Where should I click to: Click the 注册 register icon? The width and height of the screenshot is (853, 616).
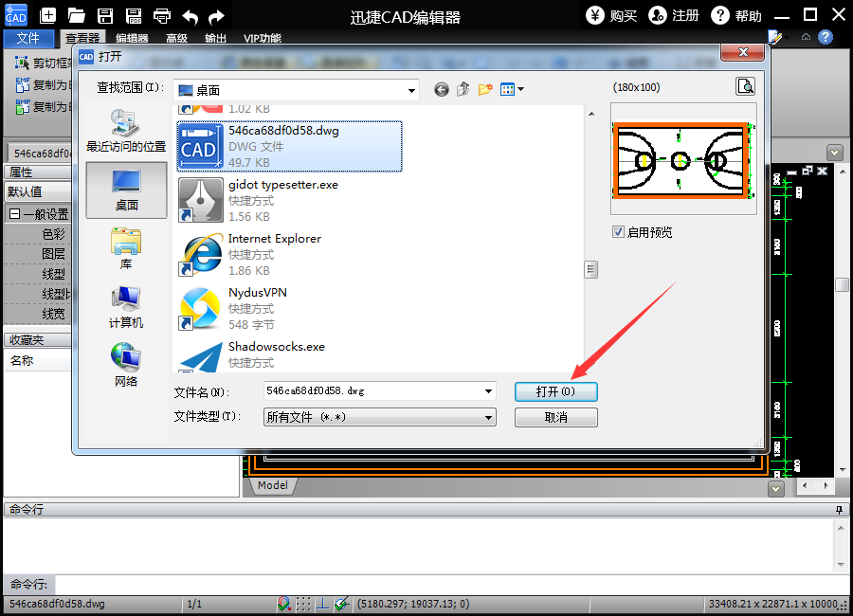pos(658,15)
